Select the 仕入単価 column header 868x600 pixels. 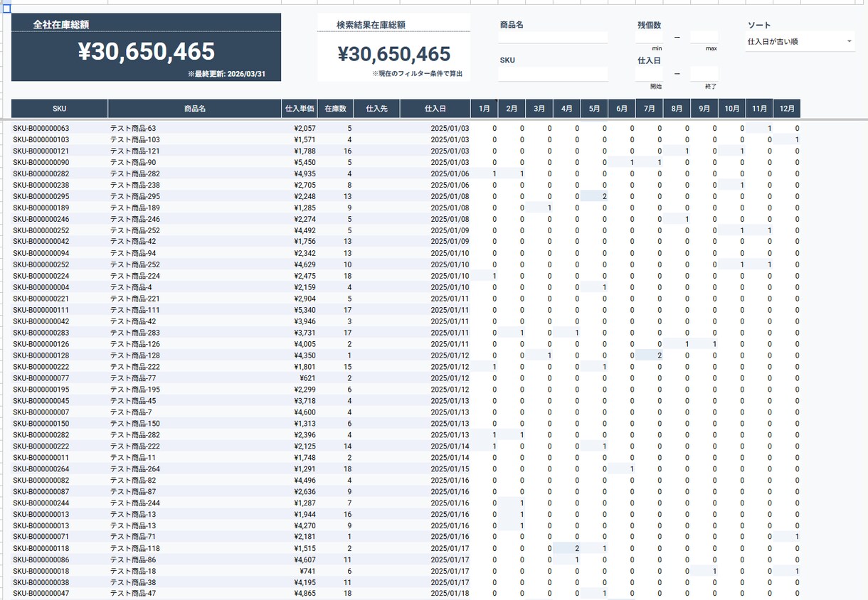(x=300, y=109)
